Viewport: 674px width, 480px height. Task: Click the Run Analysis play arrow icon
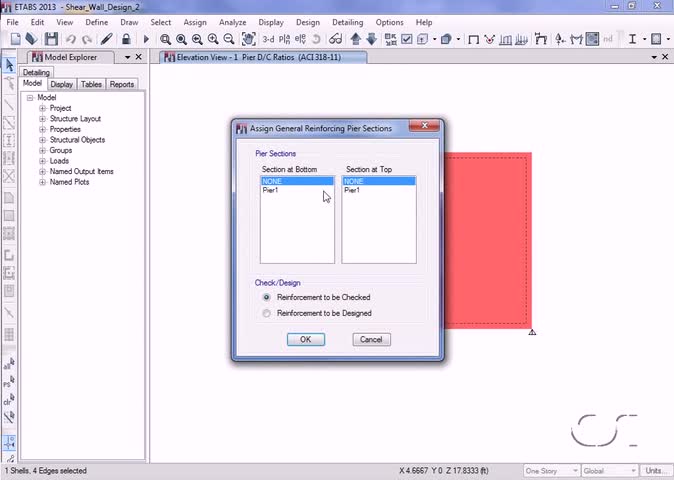146,40
